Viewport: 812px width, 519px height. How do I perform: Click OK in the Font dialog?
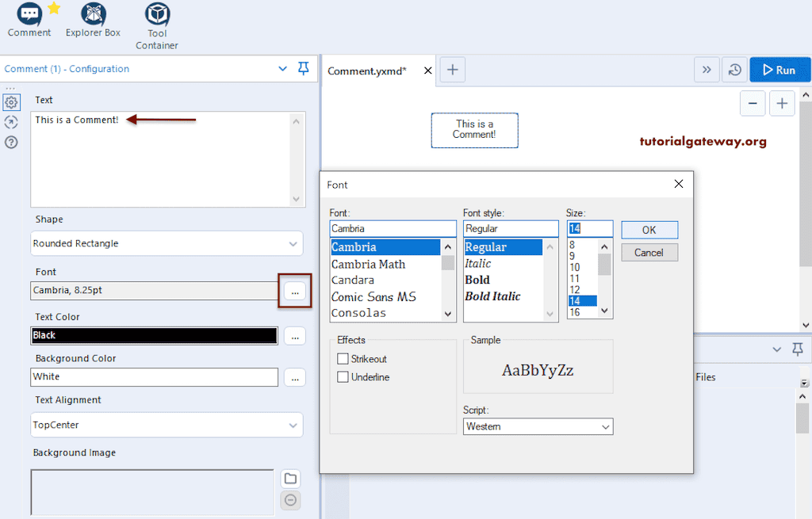click(649, 230)
